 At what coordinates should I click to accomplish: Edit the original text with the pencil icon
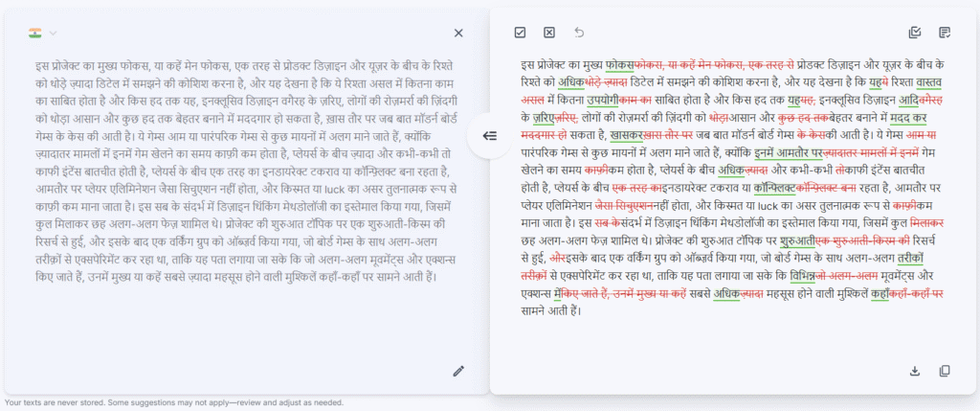(458, 371)
